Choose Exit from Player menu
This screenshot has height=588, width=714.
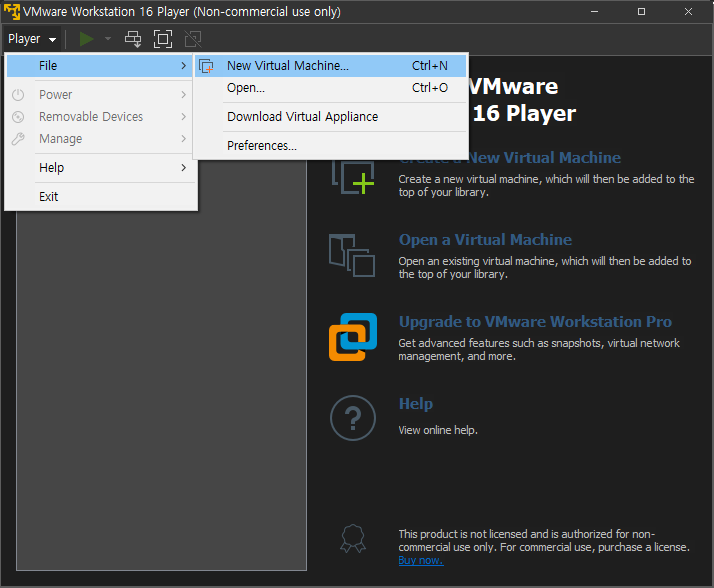[99, 197]
